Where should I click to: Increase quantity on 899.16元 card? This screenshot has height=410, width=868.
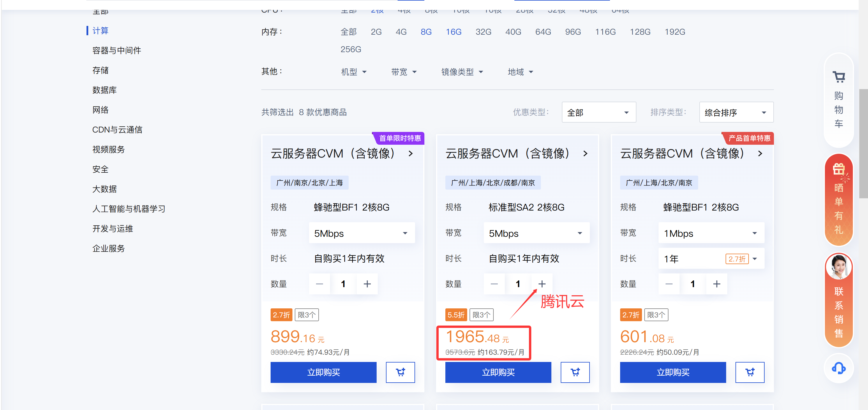(367, 284)
